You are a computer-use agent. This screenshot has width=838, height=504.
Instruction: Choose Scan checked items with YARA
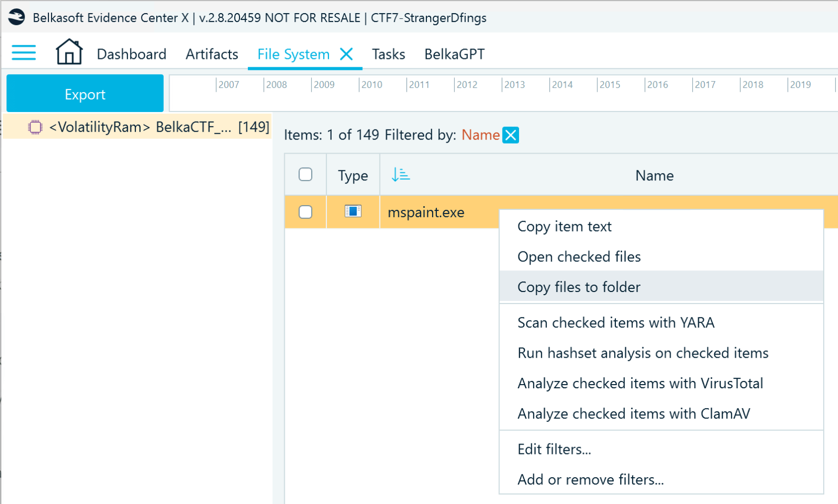pos(661,322)
